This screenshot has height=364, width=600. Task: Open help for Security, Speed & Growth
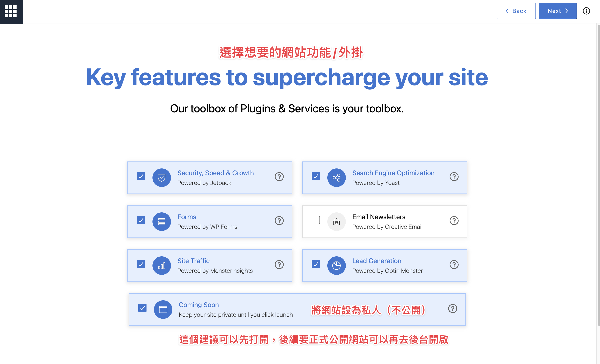tap(279, 176)
